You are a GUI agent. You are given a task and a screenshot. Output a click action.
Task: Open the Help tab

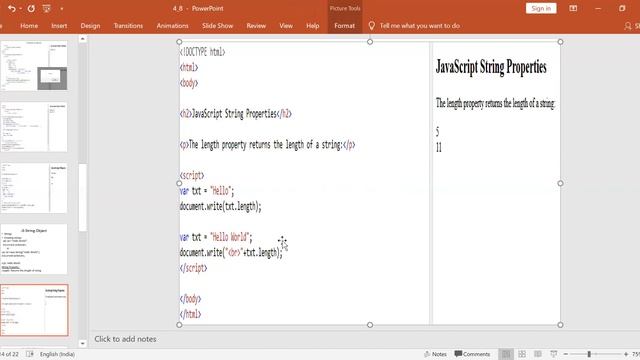(x=313, y=25)
